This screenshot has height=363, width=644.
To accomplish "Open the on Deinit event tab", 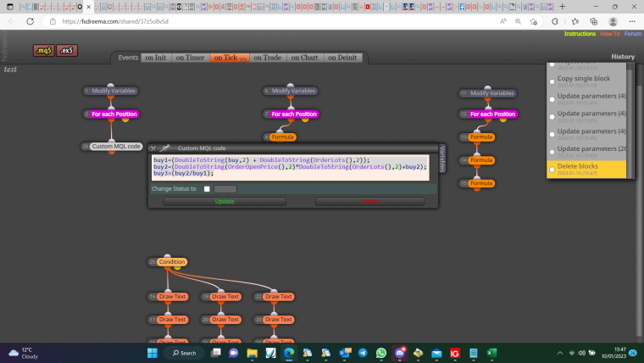I will [342, 58].
